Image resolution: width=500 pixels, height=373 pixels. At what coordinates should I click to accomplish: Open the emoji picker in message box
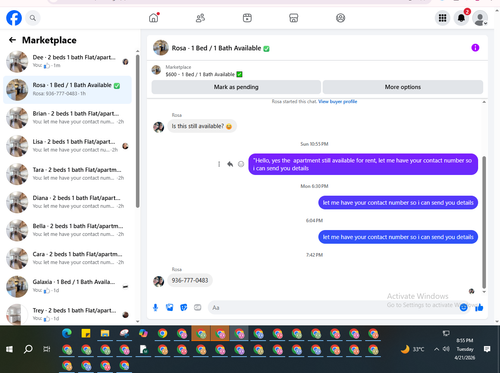pyautogui.click(x=463, y=307)
